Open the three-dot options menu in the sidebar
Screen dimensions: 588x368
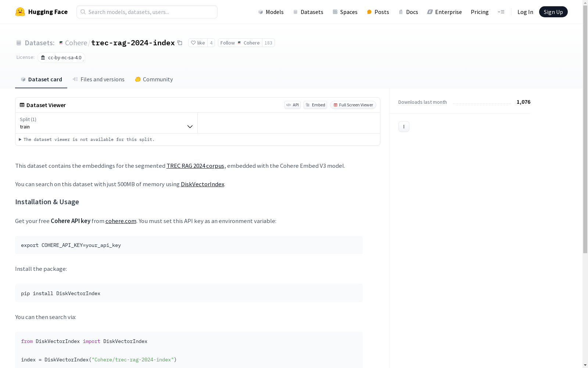tap(404, 127)
